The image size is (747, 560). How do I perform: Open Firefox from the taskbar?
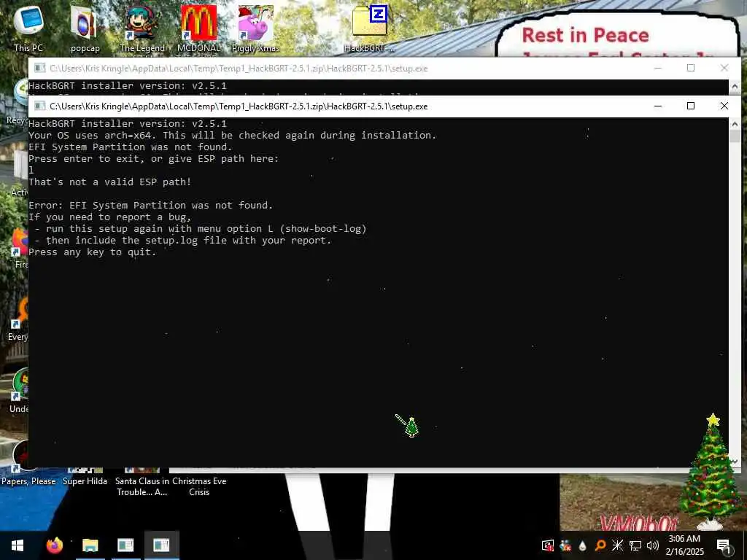54,545
